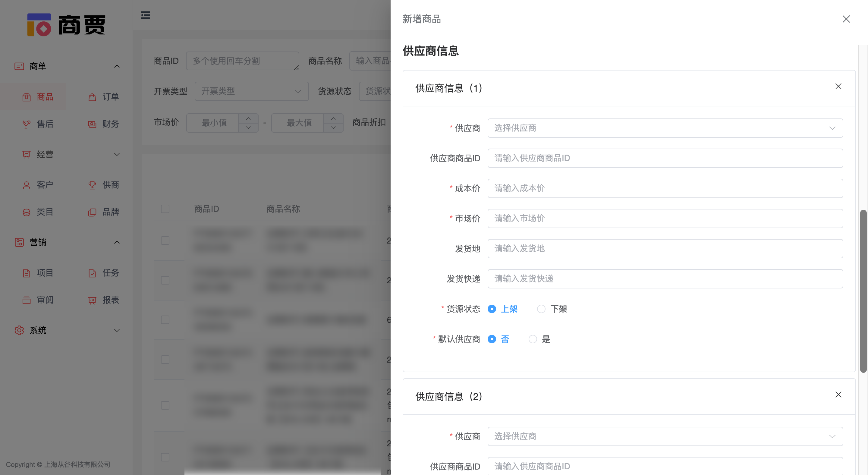The width and height of the screenshot is (868, 475).
Task: Open the 财务 sidebar icon
Action: [x=92, y=124]
